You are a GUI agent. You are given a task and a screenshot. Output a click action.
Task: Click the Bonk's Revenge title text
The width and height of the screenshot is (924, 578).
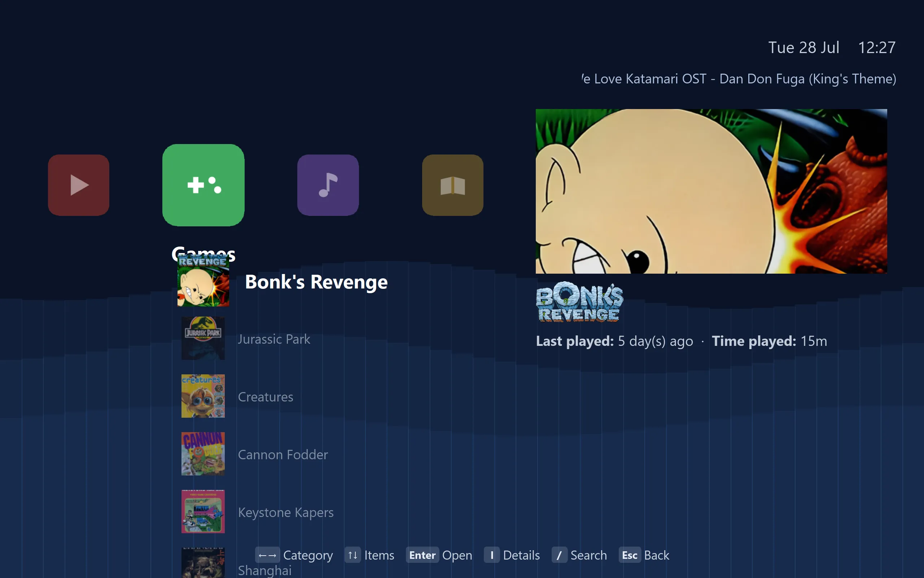tap(316, 282)
